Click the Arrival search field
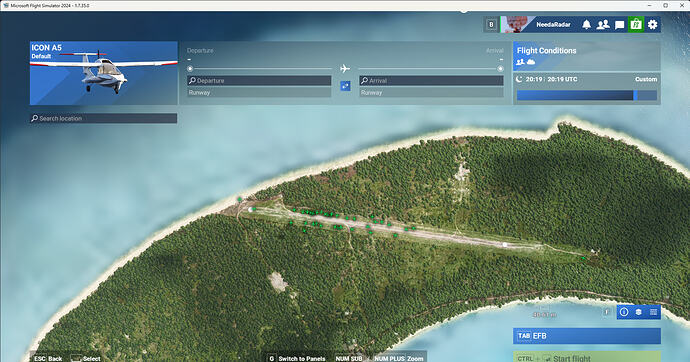The width and height of the screenshot is (690, 362). click(431, 80)
